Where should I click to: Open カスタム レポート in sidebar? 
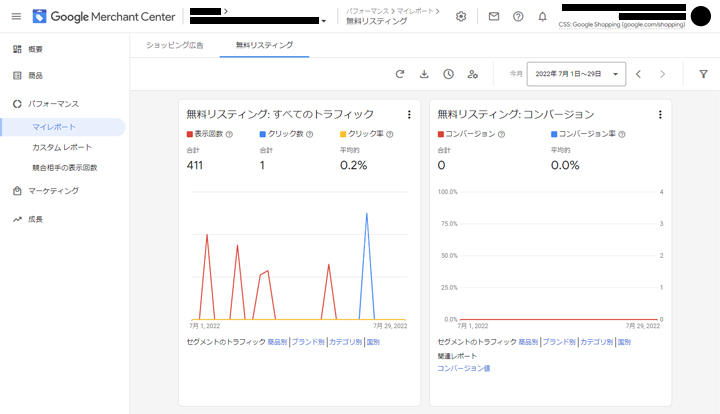pyautogui.click(x=62, y=147)
